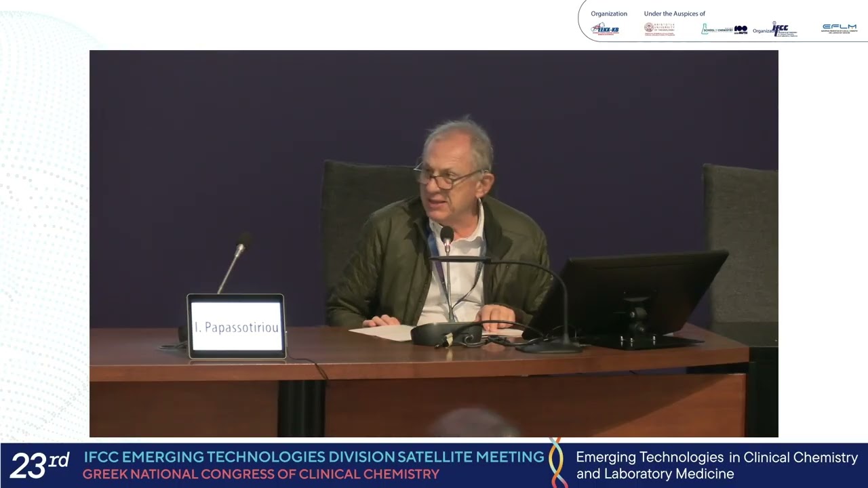Click 'IFCC EMERGING TECHNOLOGIES DIVISION SATELLITE MEETING' title
868x488 pixels.
314,457
